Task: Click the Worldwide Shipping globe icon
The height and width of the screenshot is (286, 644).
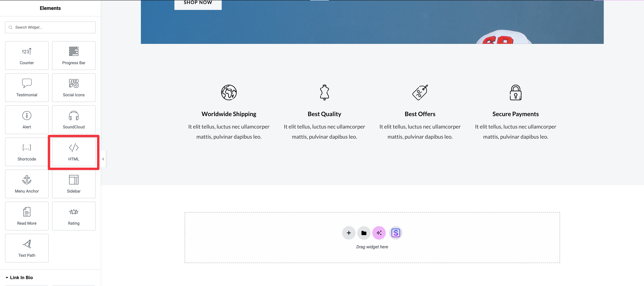Action: (x=229, y=92)
